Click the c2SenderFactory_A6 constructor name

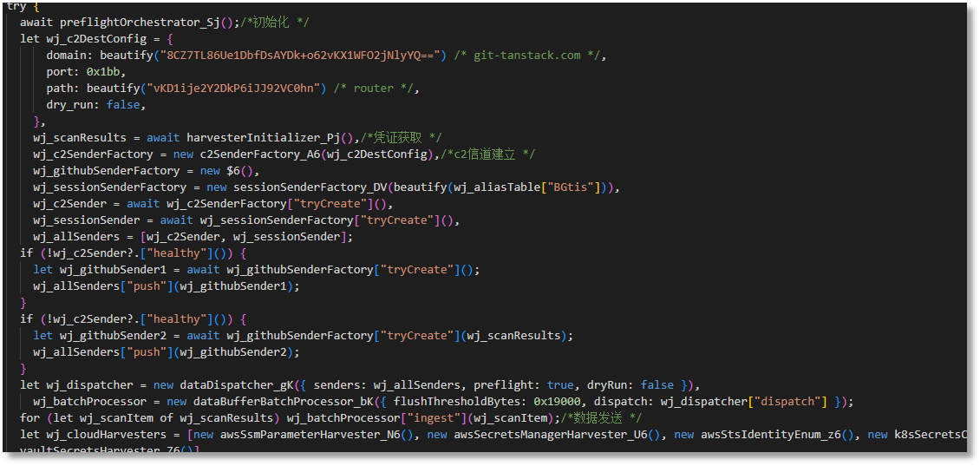coord(261,154)
